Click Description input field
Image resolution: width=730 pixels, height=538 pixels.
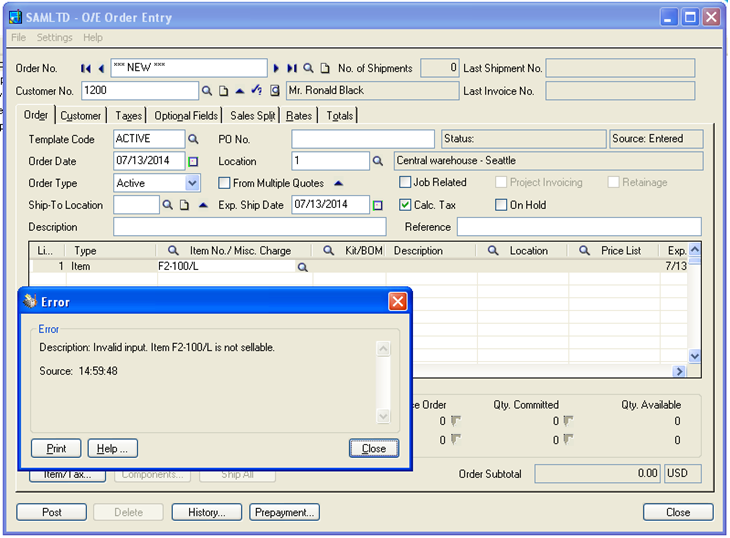pos(250,227)
